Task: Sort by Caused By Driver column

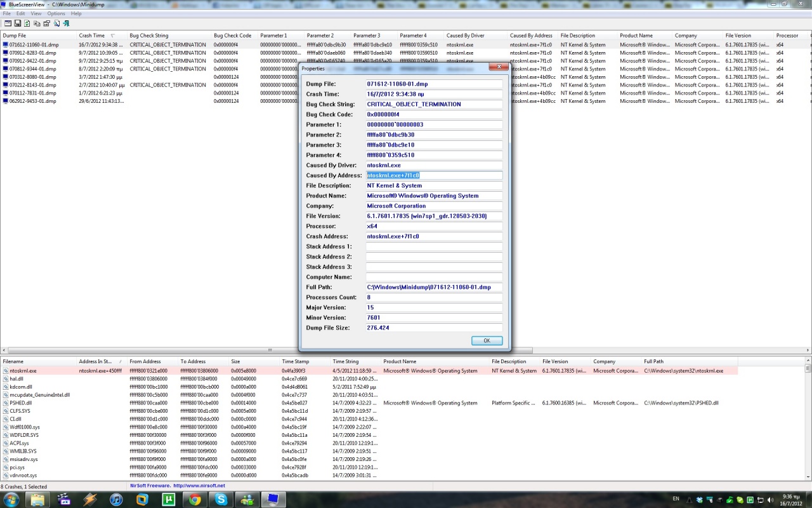Action: (476, 36)
